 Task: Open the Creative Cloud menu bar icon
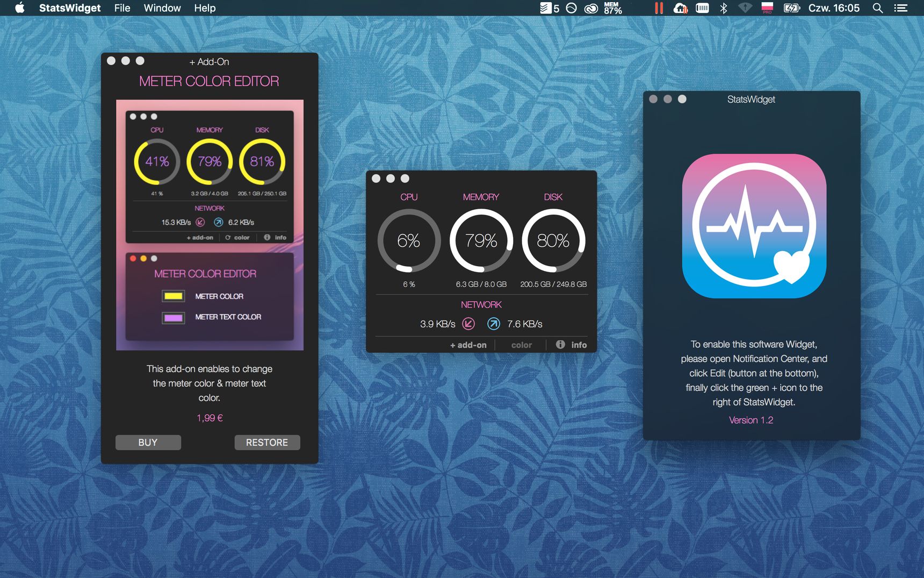pyautogui.click(x=591, y=8)
